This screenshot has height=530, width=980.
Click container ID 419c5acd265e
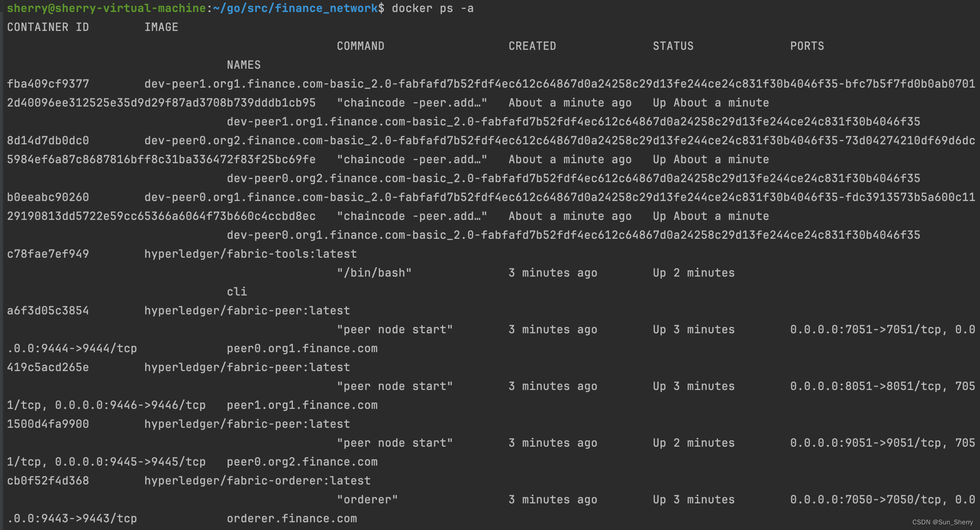(48, 368)
